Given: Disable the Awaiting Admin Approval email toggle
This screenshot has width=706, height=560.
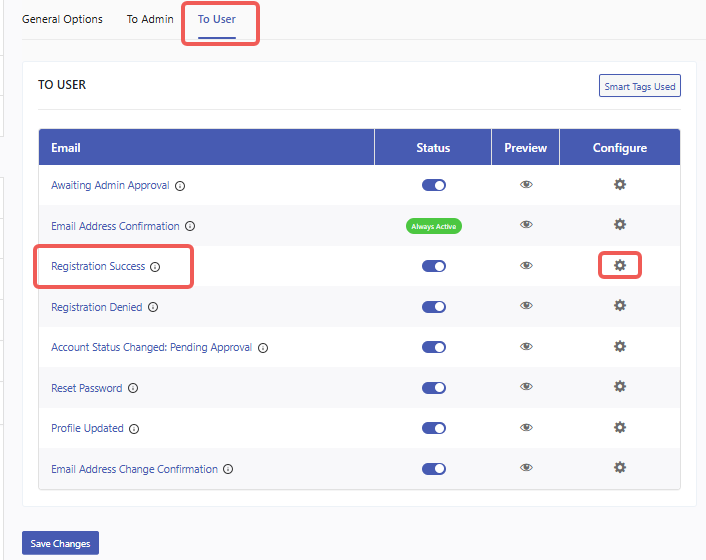Looking at the screenshot, I should tap(434, 185).
